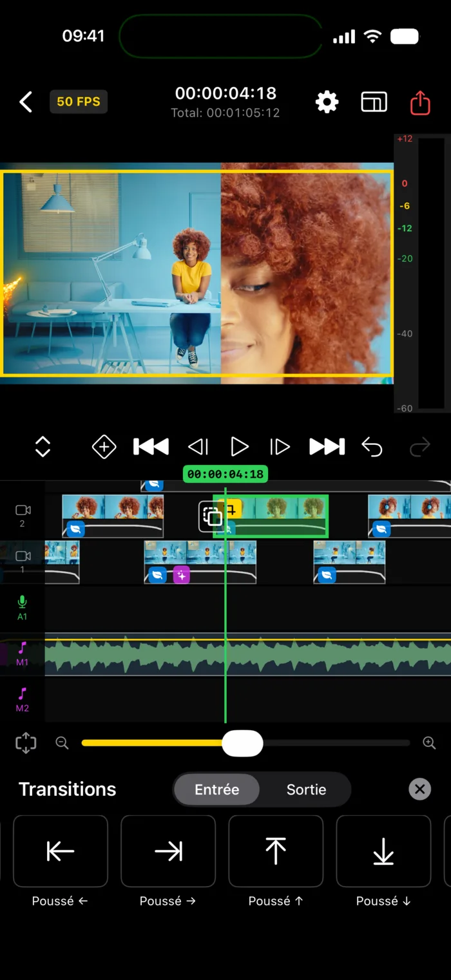Select the M2 music track header
The image size is (451, 980).
tap(23, 700)
